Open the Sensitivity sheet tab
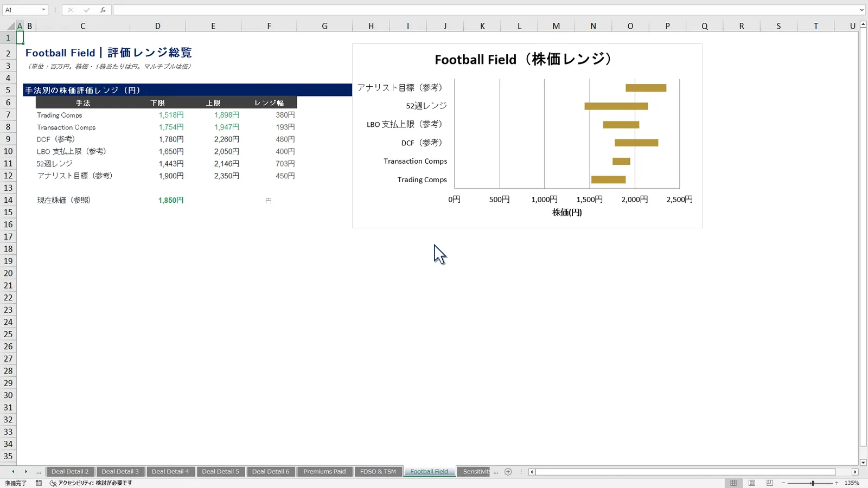The image size is (868, 488). coord(474,472)
